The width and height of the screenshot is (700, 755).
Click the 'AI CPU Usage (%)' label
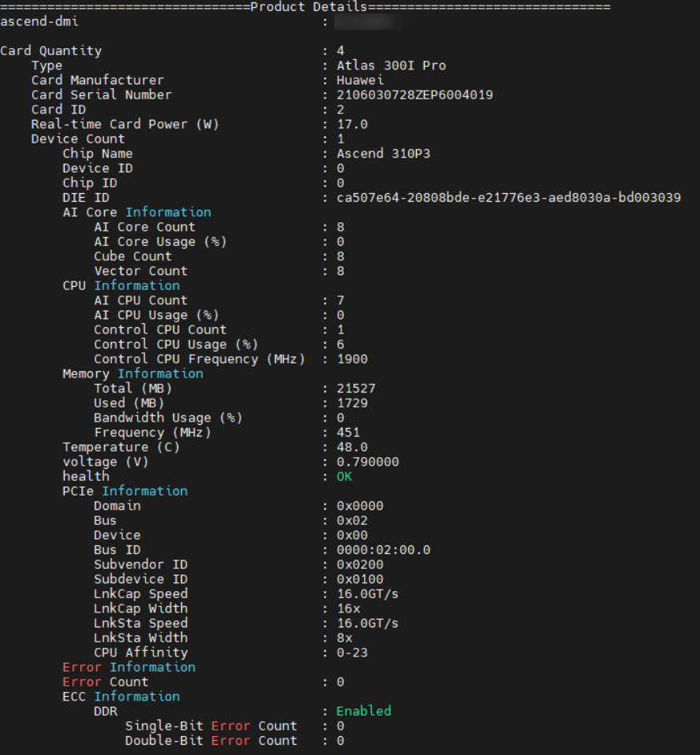pyautogui.click(x=157, y=315)
